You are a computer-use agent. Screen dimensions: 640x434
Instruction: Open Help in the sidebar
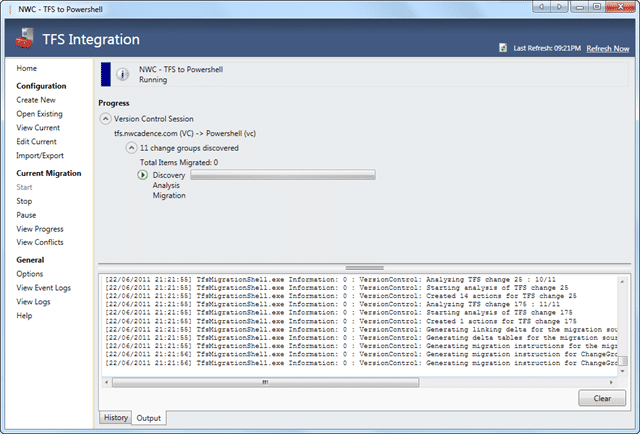24,316
